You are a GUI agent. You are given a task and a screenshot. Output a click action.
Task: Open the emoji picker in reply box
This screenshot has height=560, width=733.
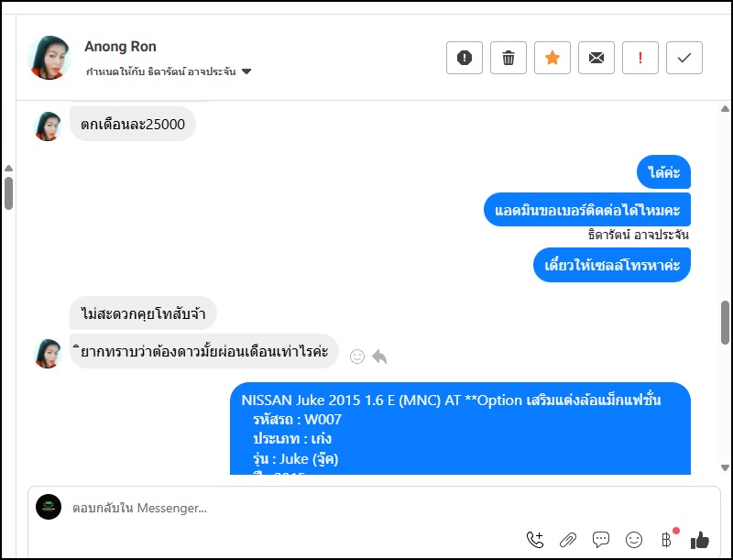click(634, 540)
